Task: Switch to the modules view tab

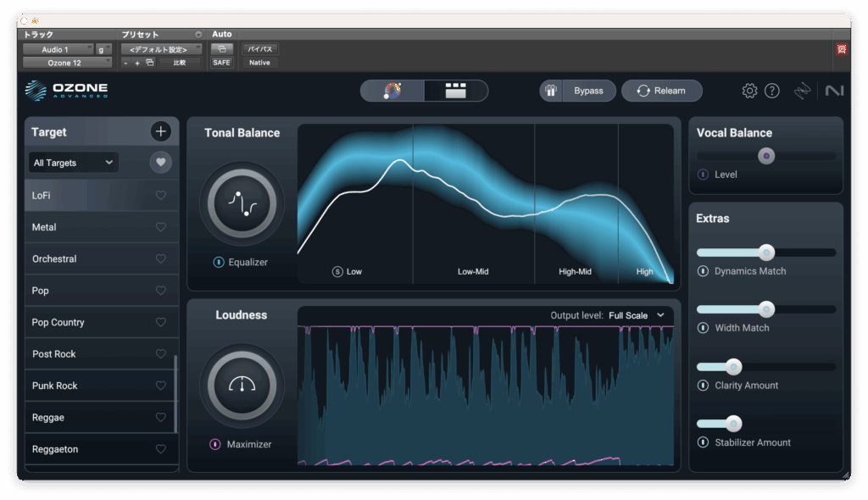Action: [456, 91]
